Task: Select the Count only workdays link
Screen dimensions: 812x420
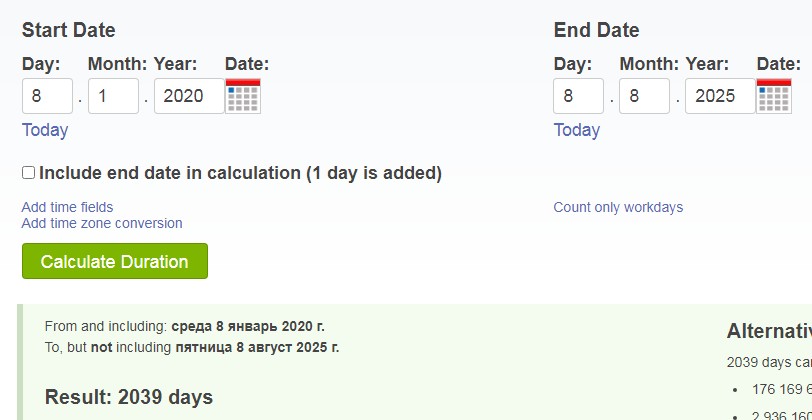Action: 618,207
